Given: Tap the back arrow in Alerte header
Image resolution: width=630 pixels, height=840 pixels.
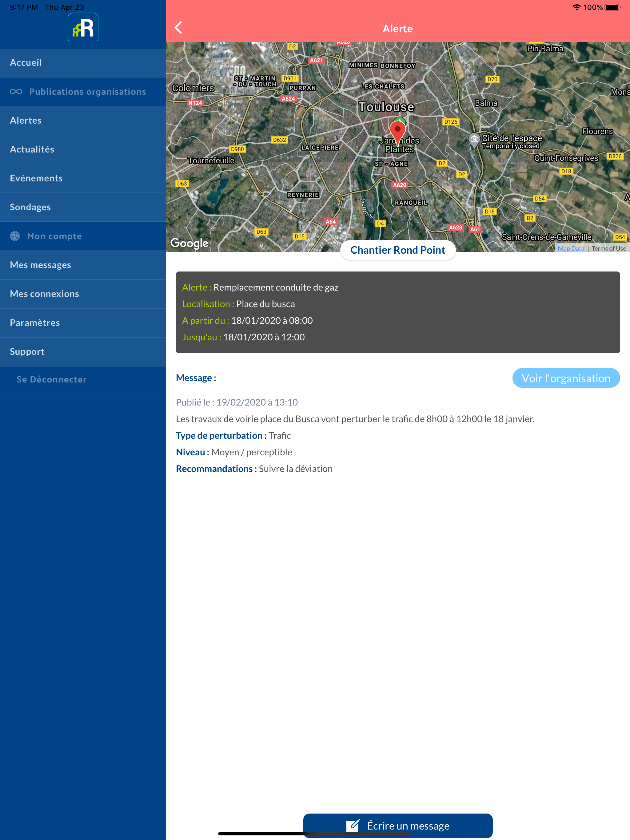Looking at the screenshot, I should pyautogui.click(x=178, y=28).
